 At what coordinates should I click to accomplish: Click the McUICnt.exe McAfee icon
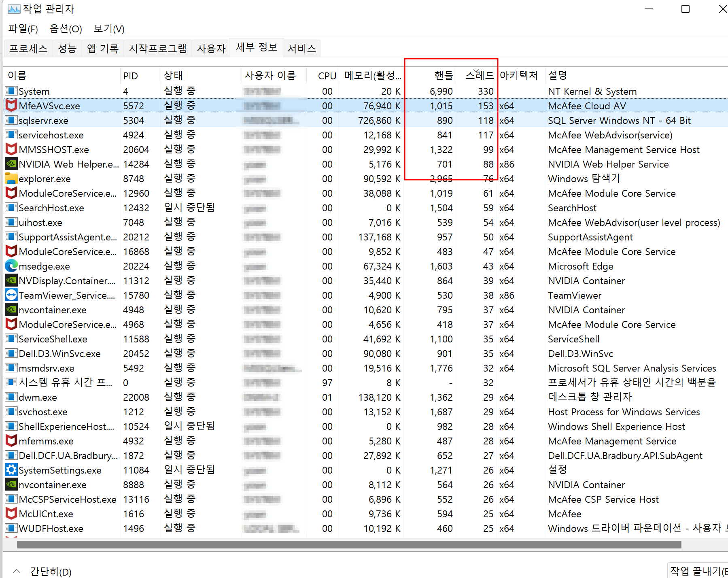click(11, 514)
